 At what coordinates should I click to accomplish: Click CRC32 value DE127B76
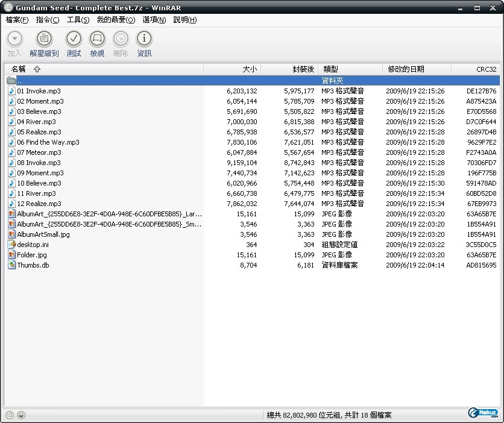point(481,91)
